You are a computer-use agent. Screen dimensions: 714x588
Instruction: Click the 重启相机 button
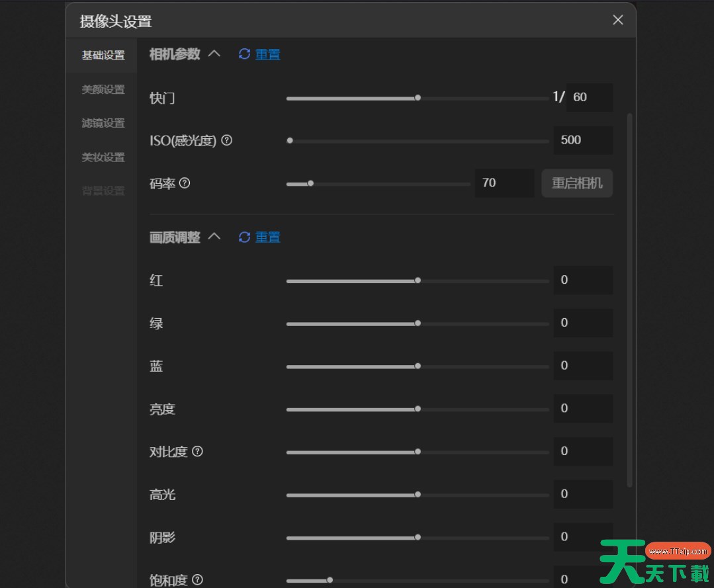pyautogui.click(x=576, y=183)
